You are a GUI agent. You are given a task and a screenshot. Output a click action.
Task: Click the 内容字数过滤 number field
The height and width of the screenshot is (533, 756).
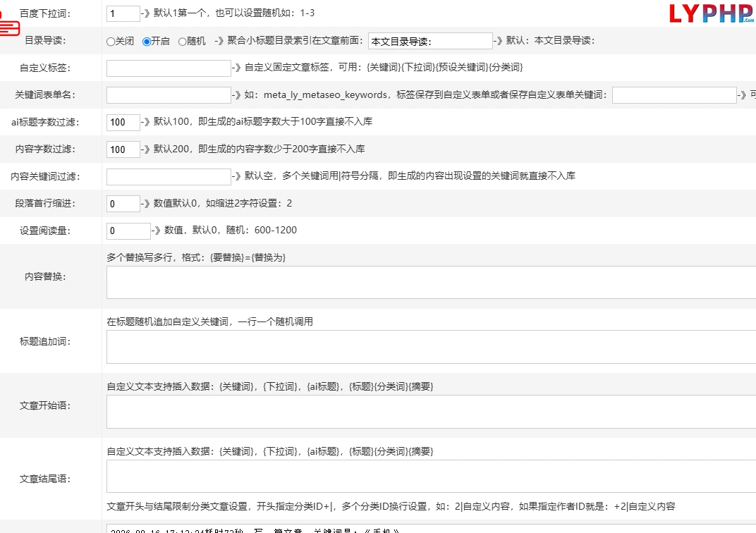[x=123, y=149]
